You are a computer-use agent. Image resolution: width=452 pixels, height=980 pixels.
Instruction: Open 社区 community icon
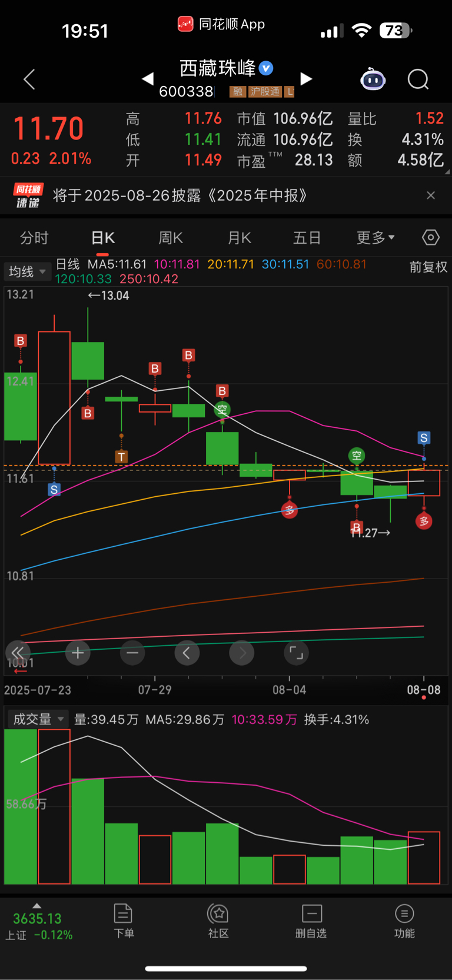pyautogui.click(x=218, y=921)
